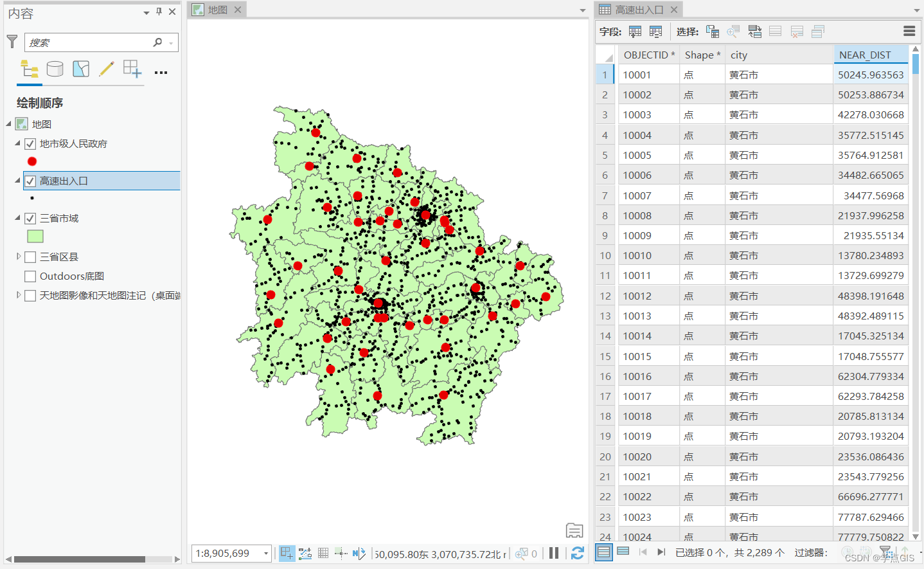Select row 1 via its row header
Screen dimensions: 924x569
click(x=605, y=75)
